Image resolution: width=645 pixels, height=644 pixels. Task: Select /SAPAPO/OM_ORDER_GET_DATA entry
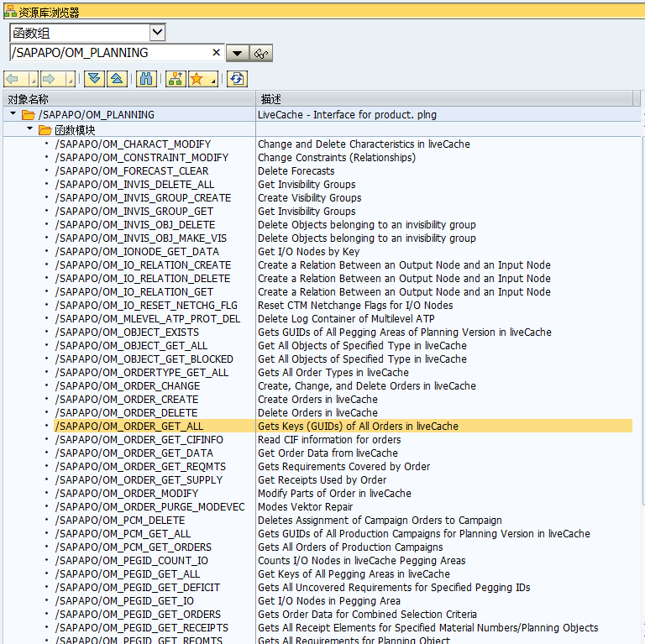coord(134,453)
